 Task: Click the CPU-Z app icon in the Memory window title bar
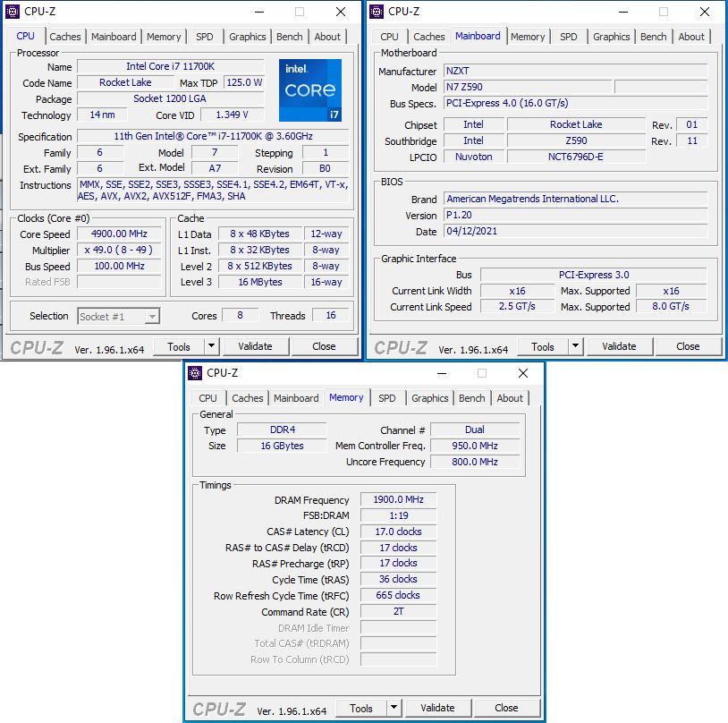coord(195,372)
